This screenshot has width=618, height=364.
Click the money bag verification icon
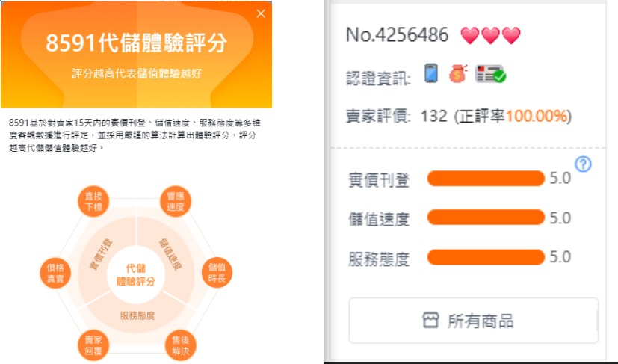coord(457,73)
